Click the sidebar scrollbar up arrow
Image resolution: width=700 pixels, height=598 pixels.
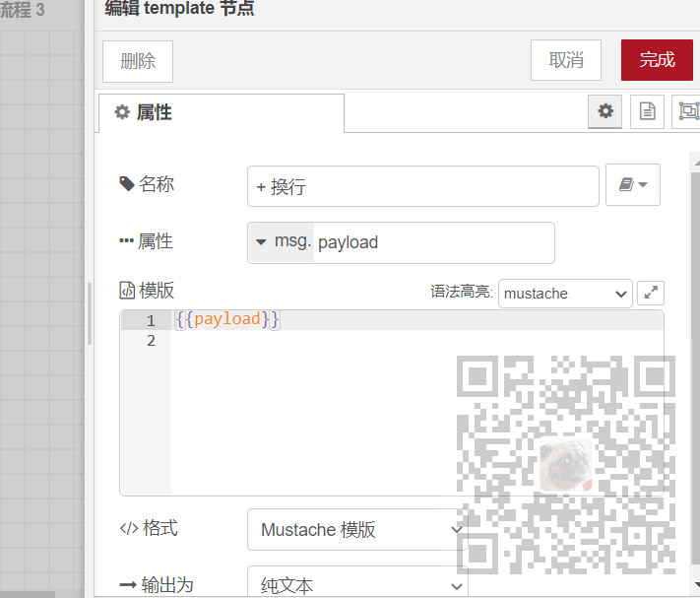696,163
